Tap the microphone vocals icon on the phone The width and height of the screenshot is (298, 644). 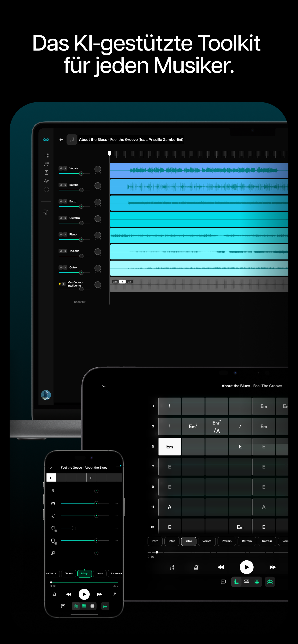(53, 491)
